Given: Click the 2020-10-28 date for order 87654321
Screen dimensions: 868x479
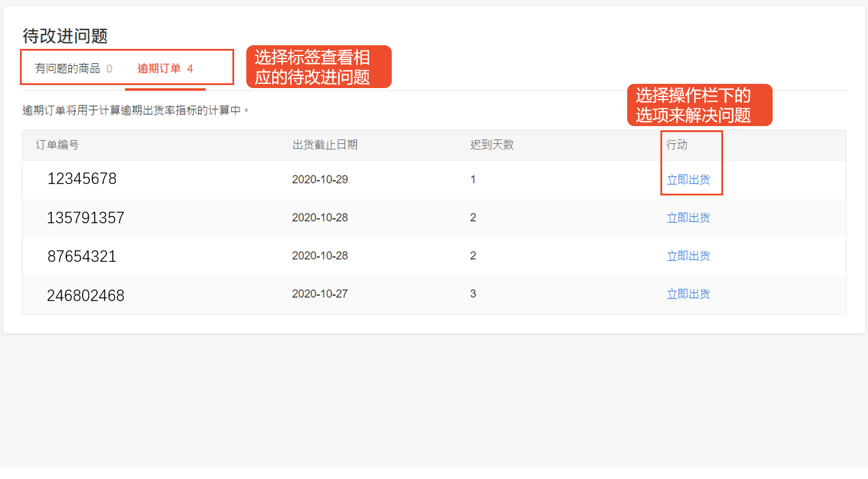Looking at the screenshot, I should (x=320, y=256).
